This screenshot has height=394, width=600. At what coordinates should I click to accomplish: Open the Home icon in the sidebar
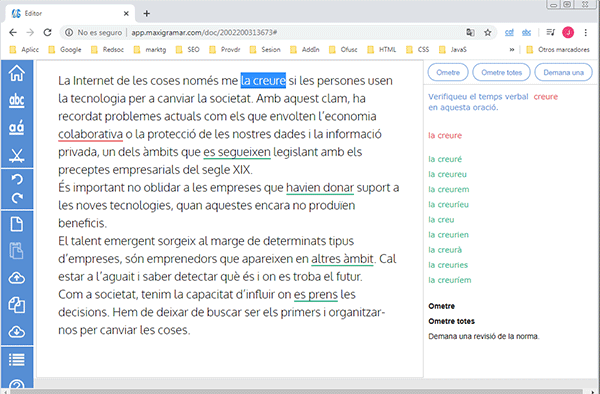[16, 73]
